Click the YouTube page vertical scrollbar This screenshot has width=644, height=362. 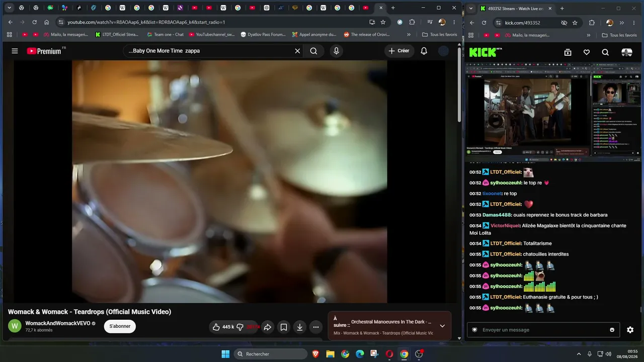coord(459,85)
